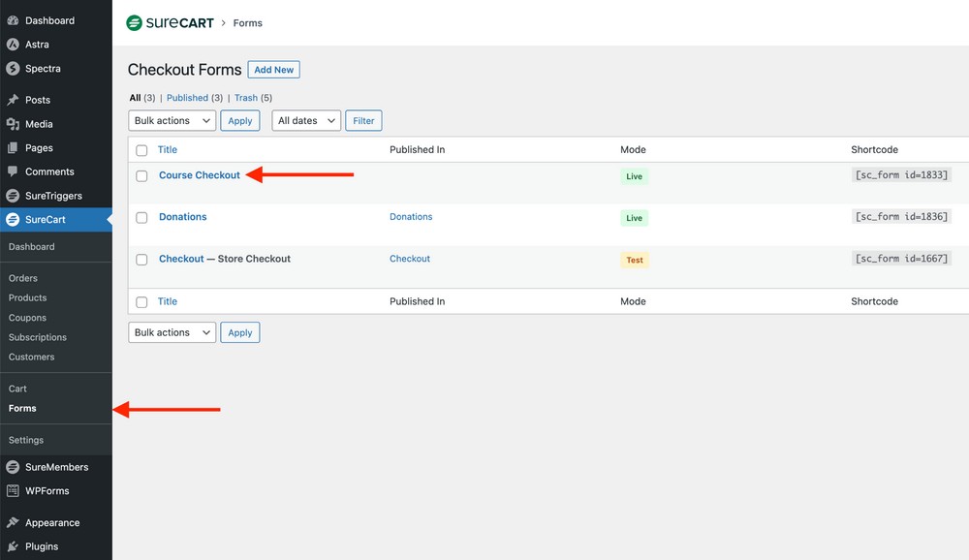
Task: Open the Astra icon in sidebar
Action: [13, 45]
